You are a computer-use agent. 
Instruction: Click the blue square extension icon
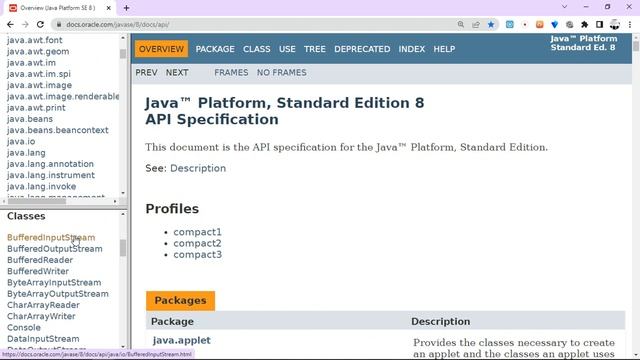pos(510,24)
